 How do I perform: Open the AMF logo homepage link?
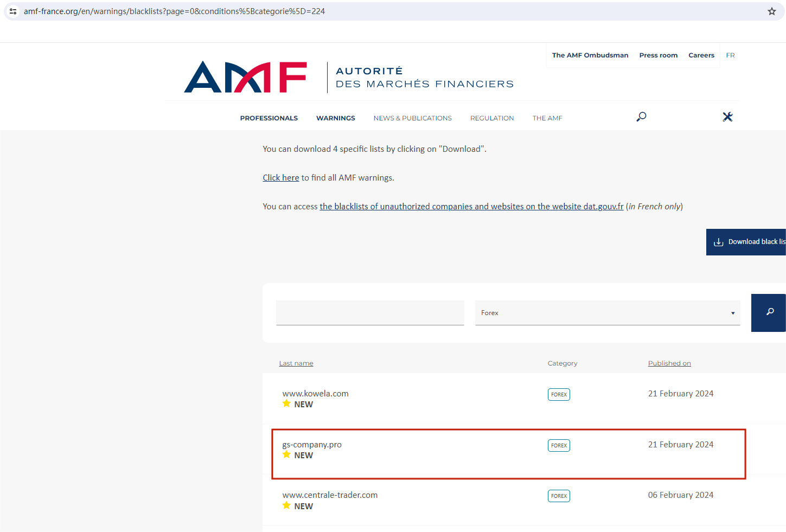[x=245, y=77]
